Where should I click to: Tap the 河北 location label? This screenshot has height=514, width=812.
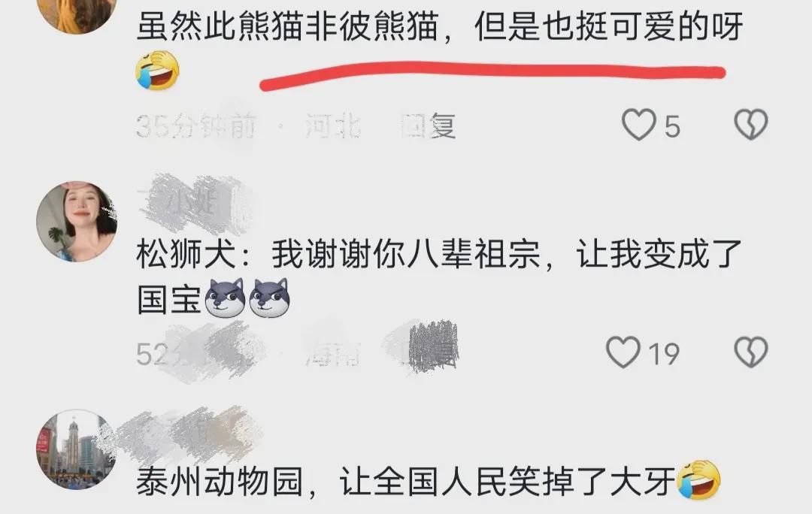tap(332, 125)
